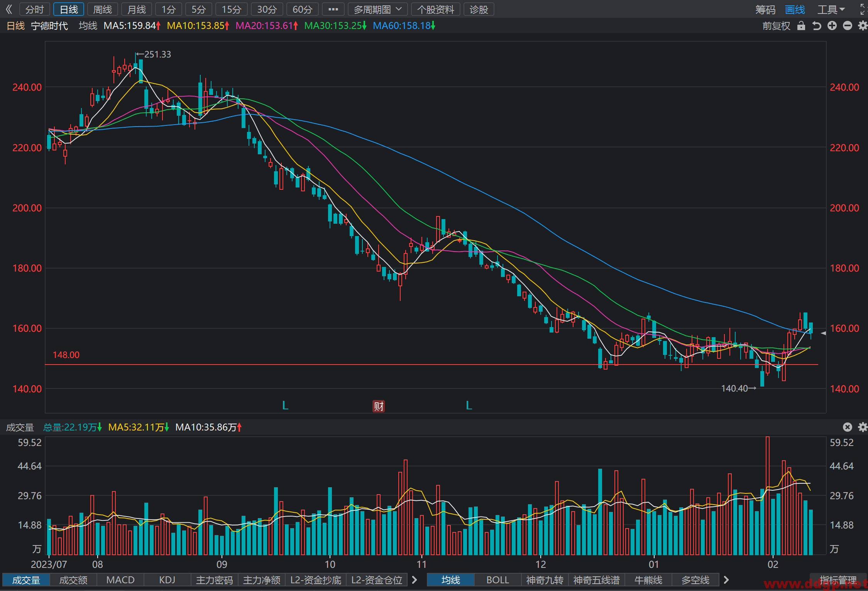
Task: Switch to the 周线 weekly chart tab
Action: 103,9
